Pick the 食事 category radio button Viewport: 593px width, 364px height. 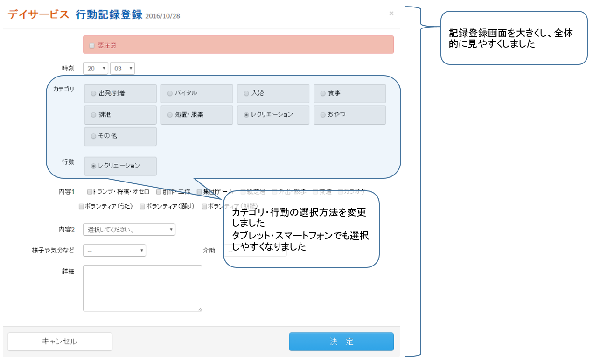(x=349, y=93)
